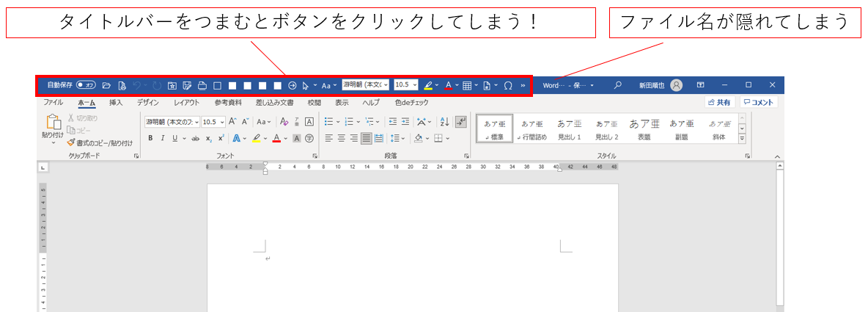Click the center align paragraph icon
The image size is (868, 312).
point(342,138)
